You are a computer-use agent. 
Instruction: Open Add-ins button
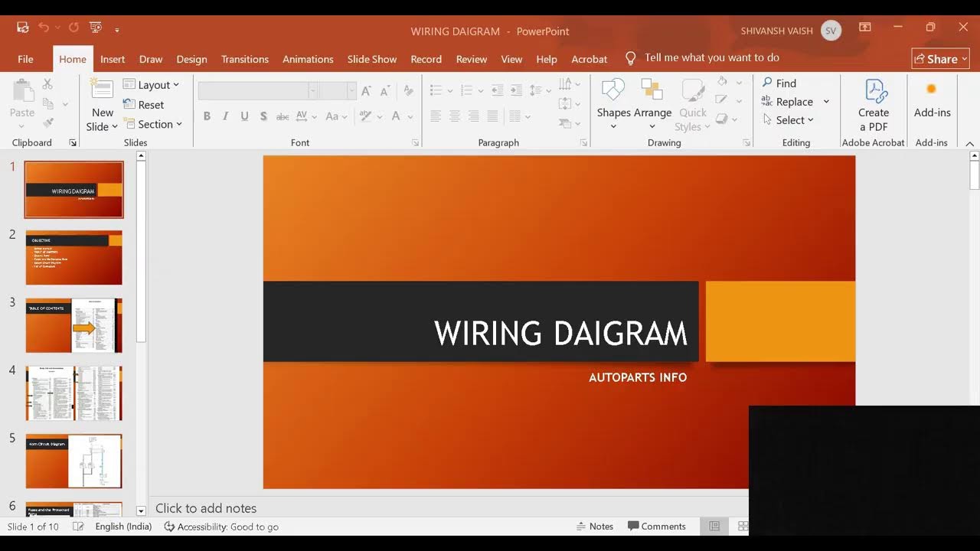coord(932,100)
